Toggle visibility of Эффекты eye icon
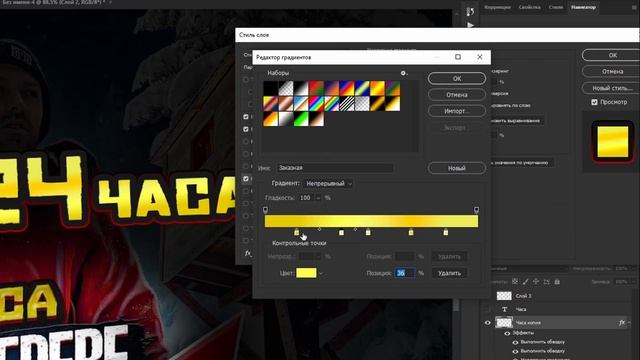This screenshot has height=360, width=640. pos(507,333)
